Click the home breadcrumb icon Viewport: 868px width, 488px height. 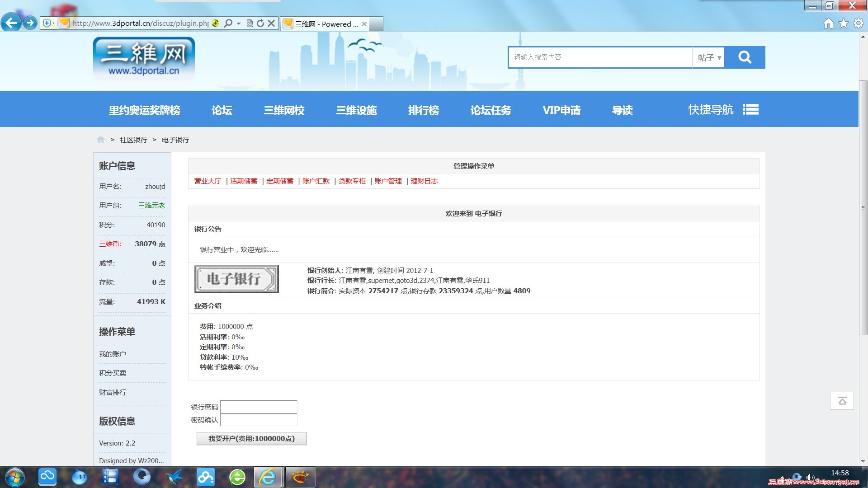tap(100, 140)
